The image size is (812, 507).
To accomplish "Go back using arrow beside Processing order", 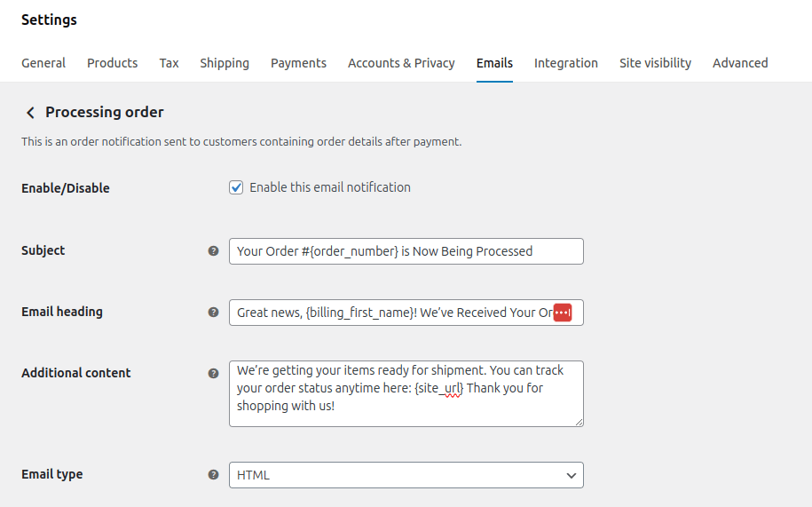I will (30, 113).
